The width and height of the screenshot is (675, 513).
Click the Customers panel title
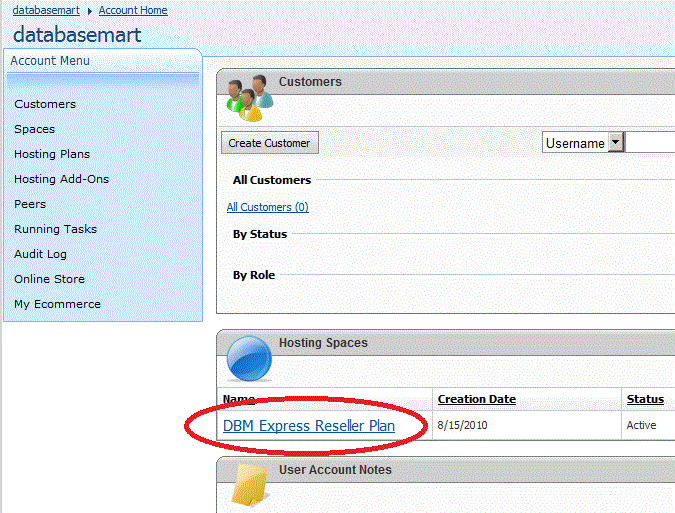tap(310, 81)
